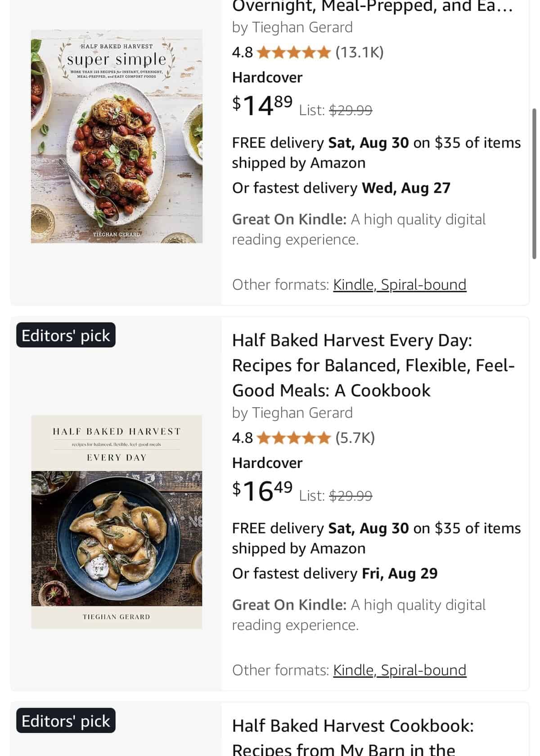
Task: Open Kindle format for Super Simple
Action: coord(354,285)
